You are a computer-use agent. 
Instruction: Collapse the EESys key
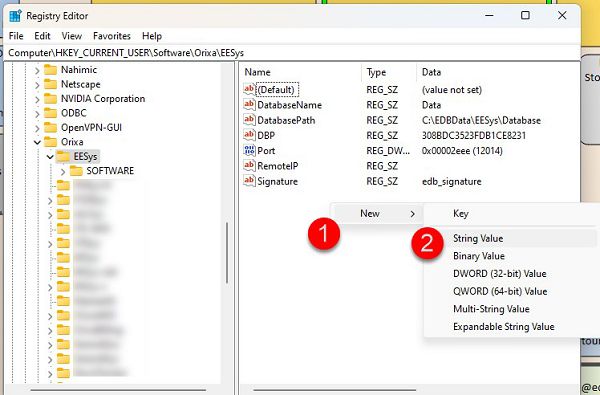click(50, 157)
